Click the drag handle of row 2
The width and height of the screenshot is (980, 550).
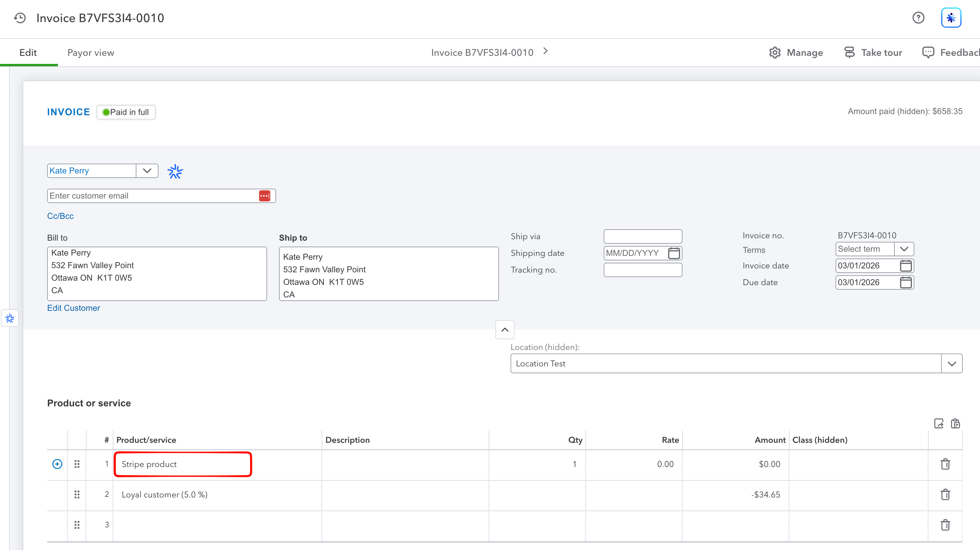pyautogui.click(x=77, y=494)
